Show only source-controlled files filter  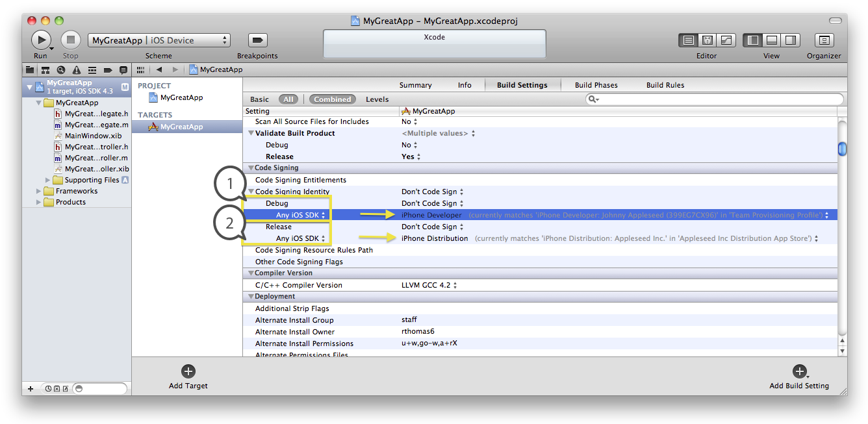tap(57, 389)
